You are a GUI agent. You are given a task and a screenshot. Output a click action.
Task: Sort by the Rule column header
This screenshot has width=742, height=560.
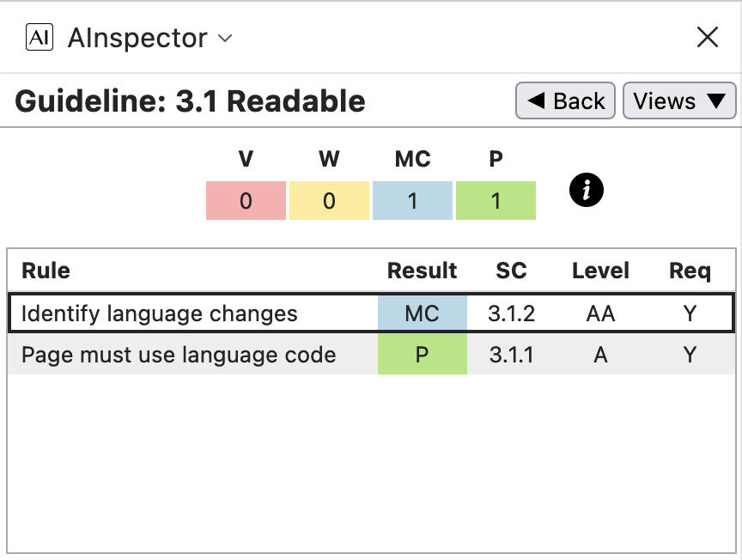[x=46, y=271]
